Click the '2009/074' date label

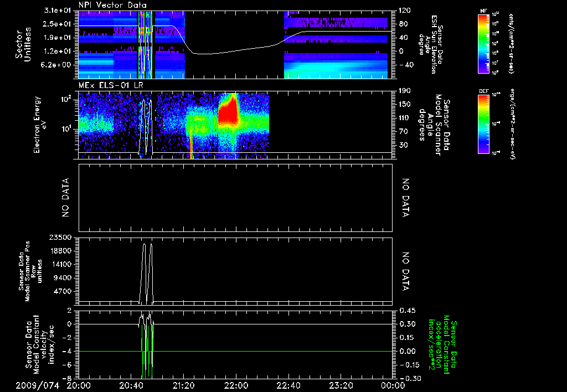(37, 386)
